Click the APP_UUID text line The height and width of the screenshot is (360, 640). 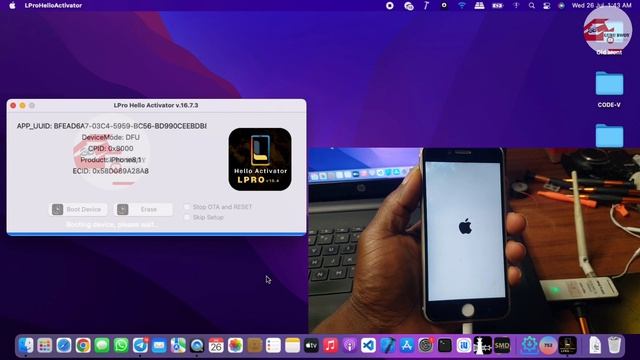click(111, 126)
